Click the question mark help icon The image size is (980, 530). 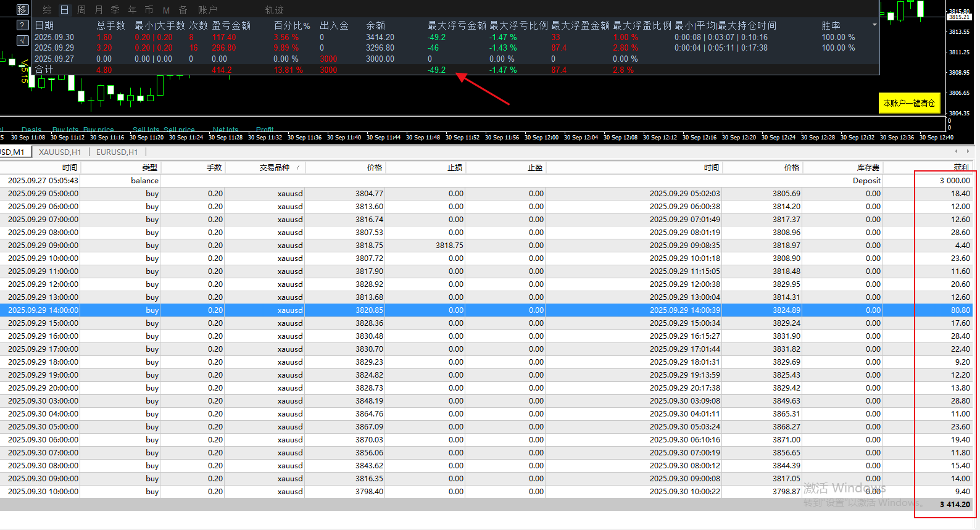click(x=22, y=25)
